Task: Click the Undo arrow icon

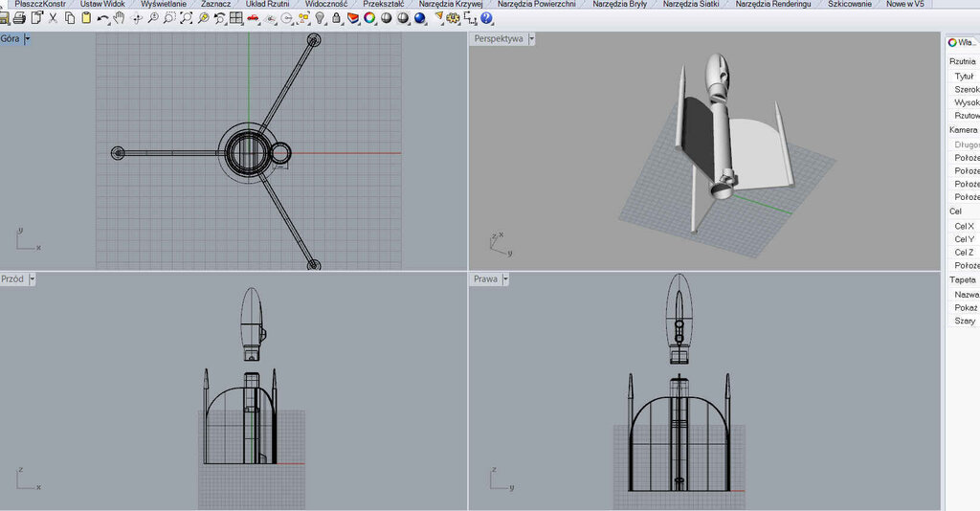Action: [102, 18]
